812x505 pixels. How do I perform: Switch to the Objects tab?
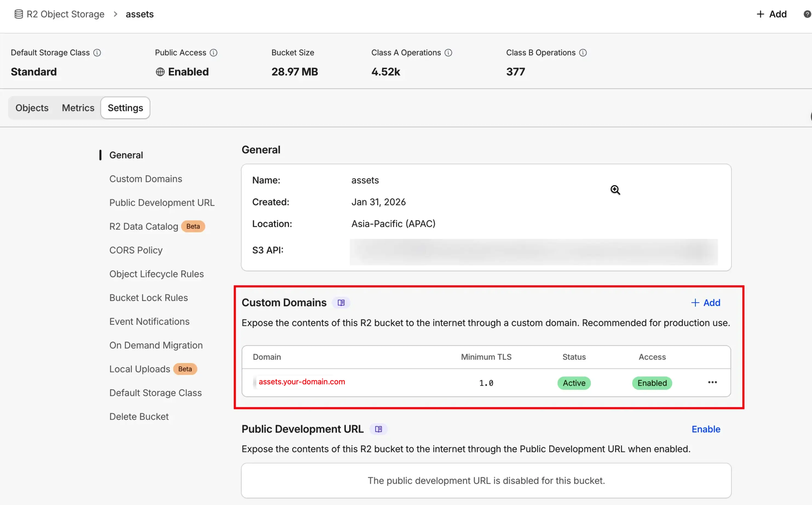point(32,108)
